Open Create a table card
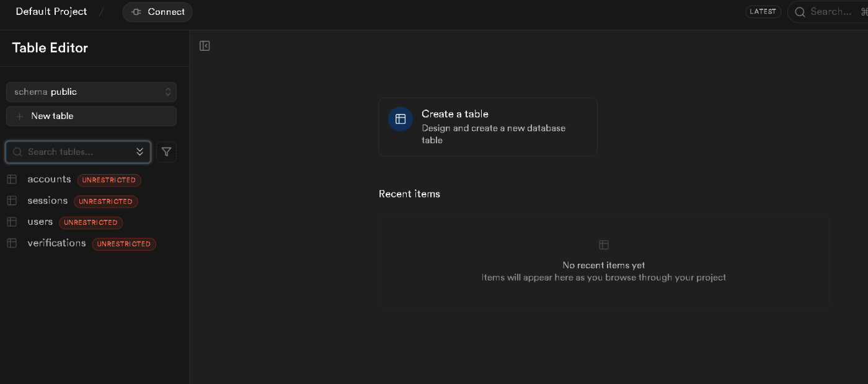Image resolution: width=868 pixels, height=384 pixels. tap(488, 127)
